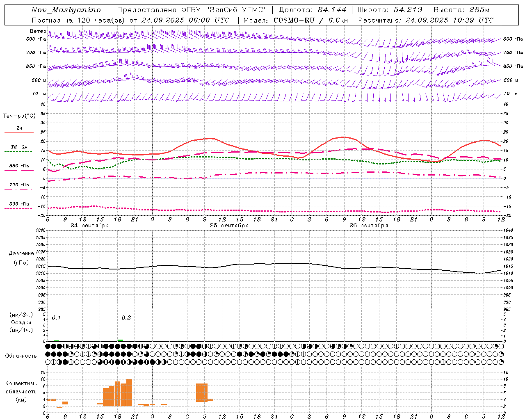Image resolution: width=525 pixels, height=420 pixels.
Task: Click the (км) unit under convective cloudiness
Action: [x=21, y=399]
